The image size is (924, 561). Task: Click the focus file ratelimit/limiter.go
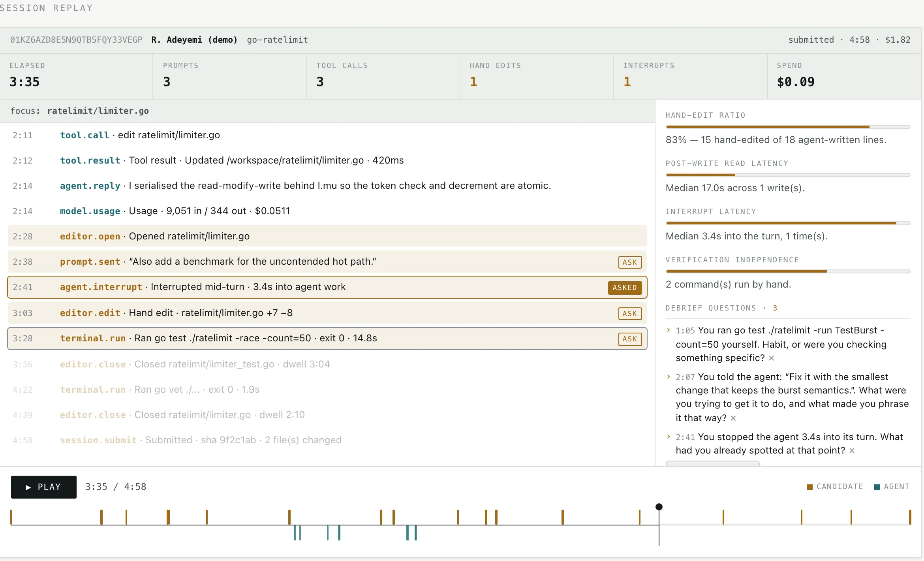click(x=98, y=111)
